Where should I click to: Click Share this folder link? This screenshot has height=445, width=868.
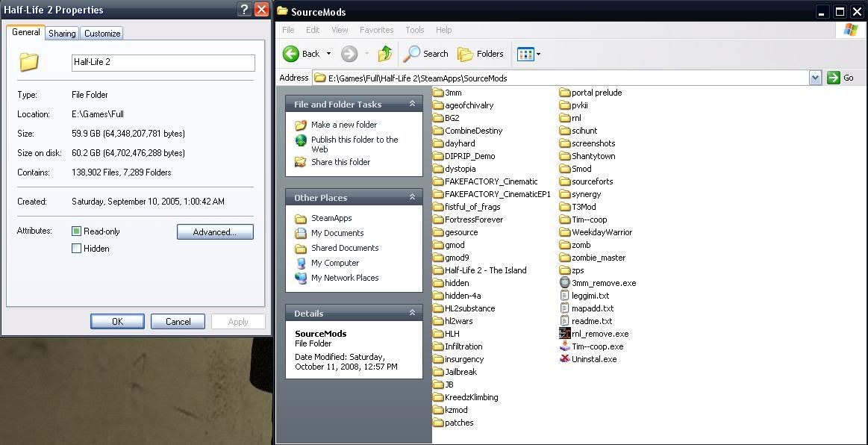(x=340, y=162)
